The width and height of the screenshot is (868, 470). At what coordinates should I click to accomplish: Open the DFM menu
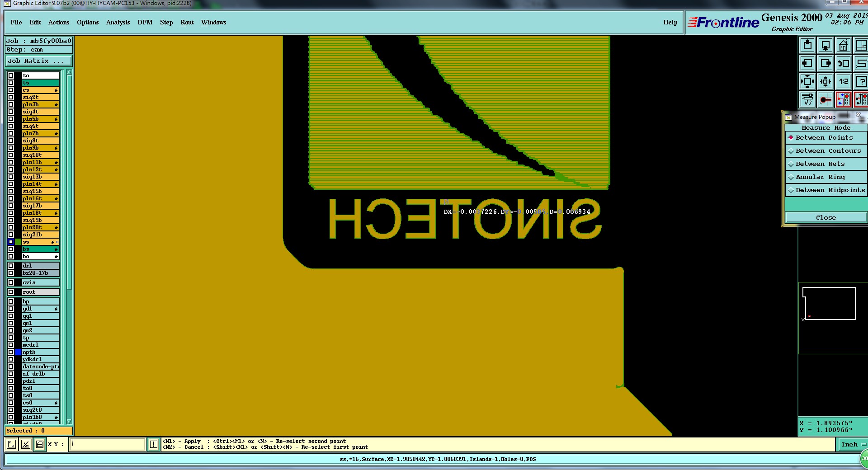click(x=145, y=22)
